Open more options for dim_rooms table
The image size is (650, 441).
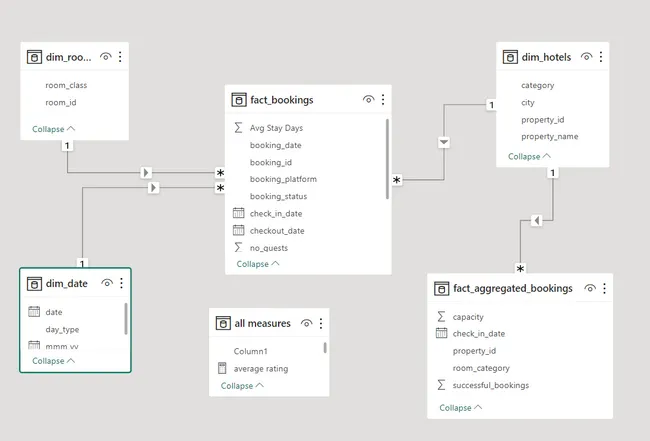click(120, 57)
